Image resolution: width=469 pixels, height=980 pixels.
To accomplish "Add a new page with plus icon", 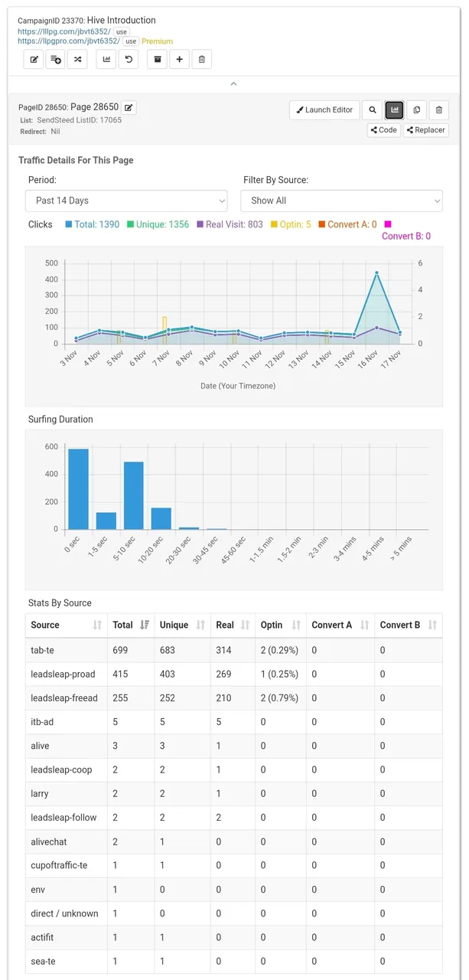I will (179, 59).
